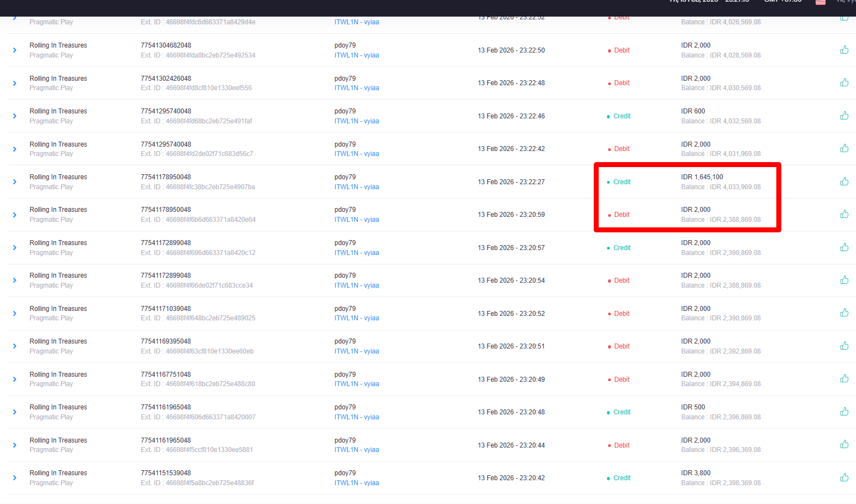Image resolution: width=856 pixels, height=504 pixels.
Task: Open ITWL1N - vyiaa link in 23:22:46 row
Action: tap(357, 121)
